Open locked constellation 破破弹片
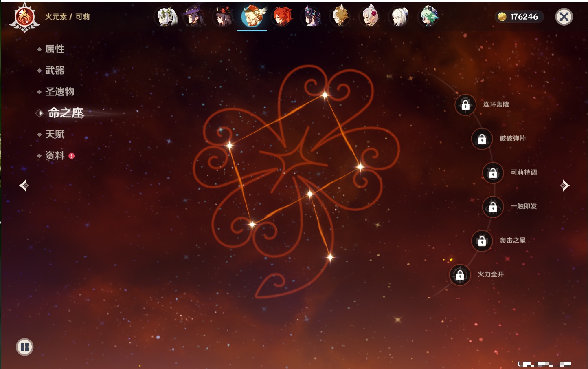 [x=482, y=139]
